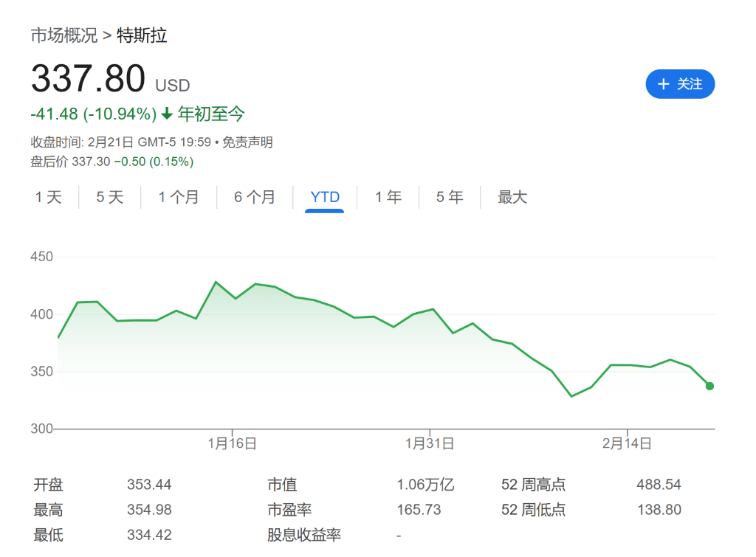This screenshot has height=557, width=756.
Task: Click the plus icon on the 关注 button
Action: coord(662,84)
